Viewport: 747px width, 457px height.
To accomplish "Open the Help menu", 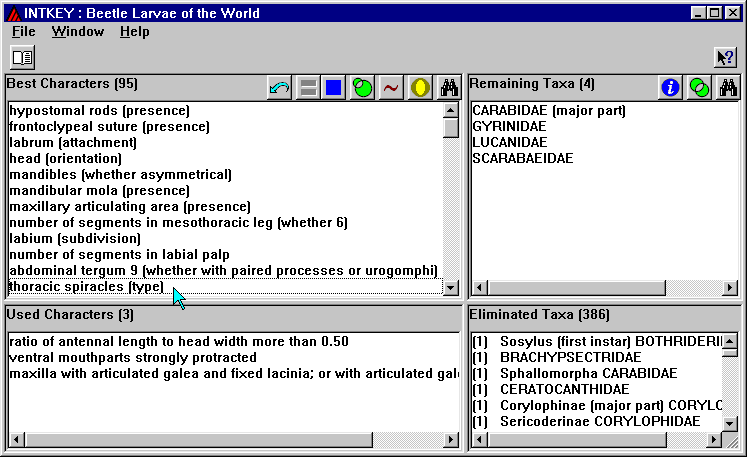I will [x=134, y=32].
